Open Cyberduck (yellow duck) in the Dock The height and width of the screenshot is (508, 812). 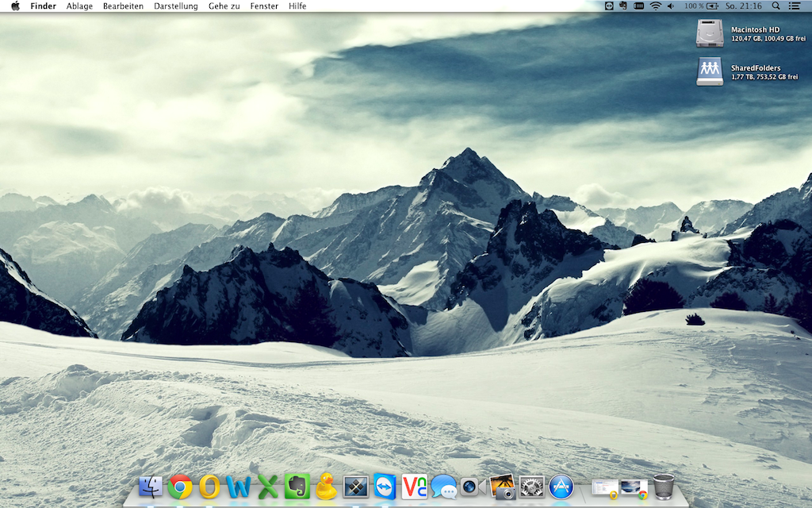tap(326, 486)
